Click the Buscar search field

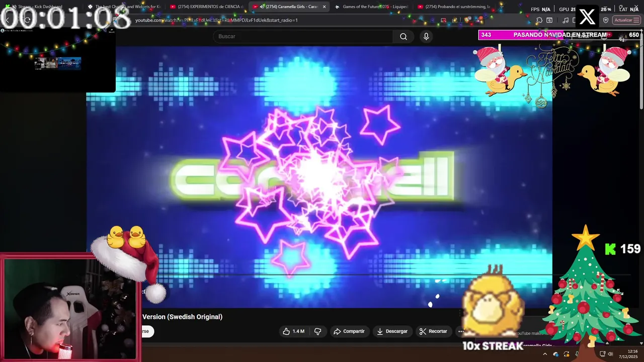tap(303, 36)
